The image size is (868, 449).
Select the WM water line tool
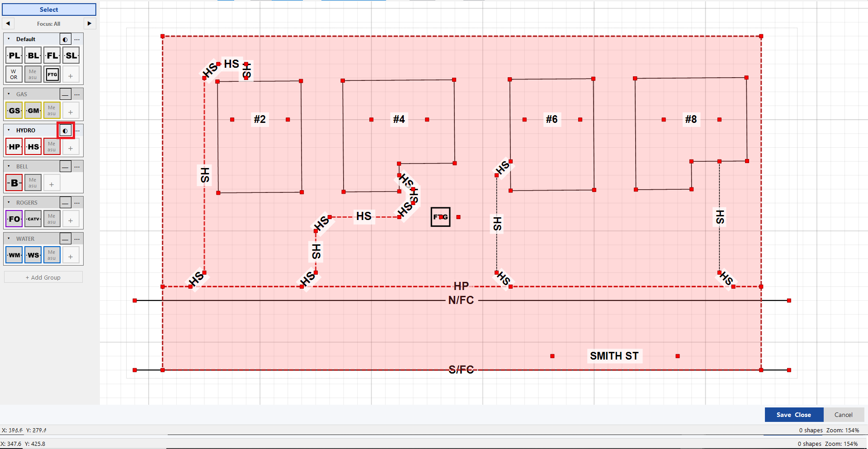click(14, 255)
